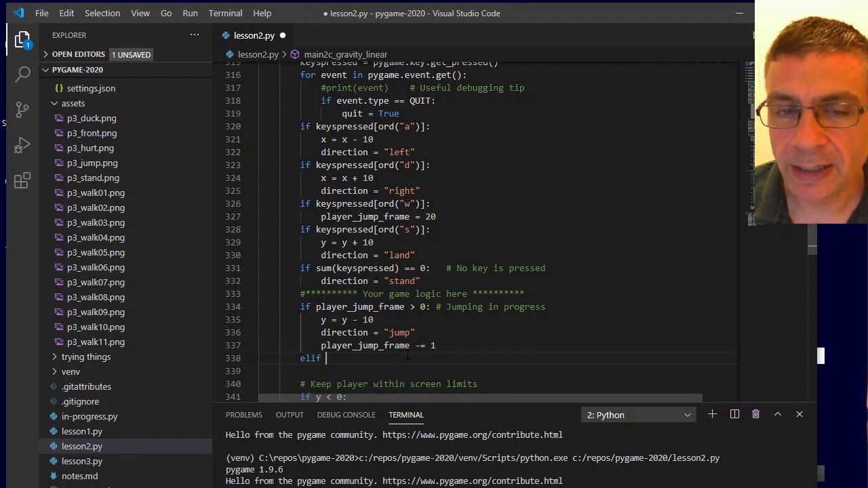Open p3_front.png file
Screen dimensions: 868x488
92,134
